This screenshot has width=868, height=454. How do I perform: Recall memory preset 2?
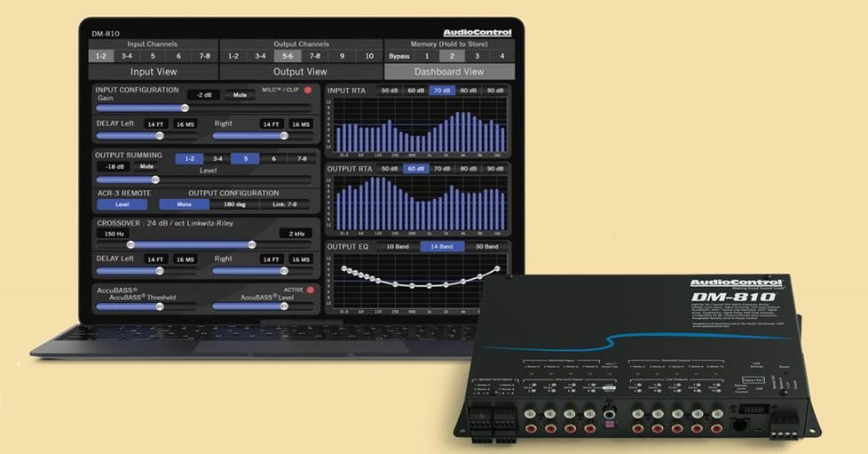click(x=452, y=56)
